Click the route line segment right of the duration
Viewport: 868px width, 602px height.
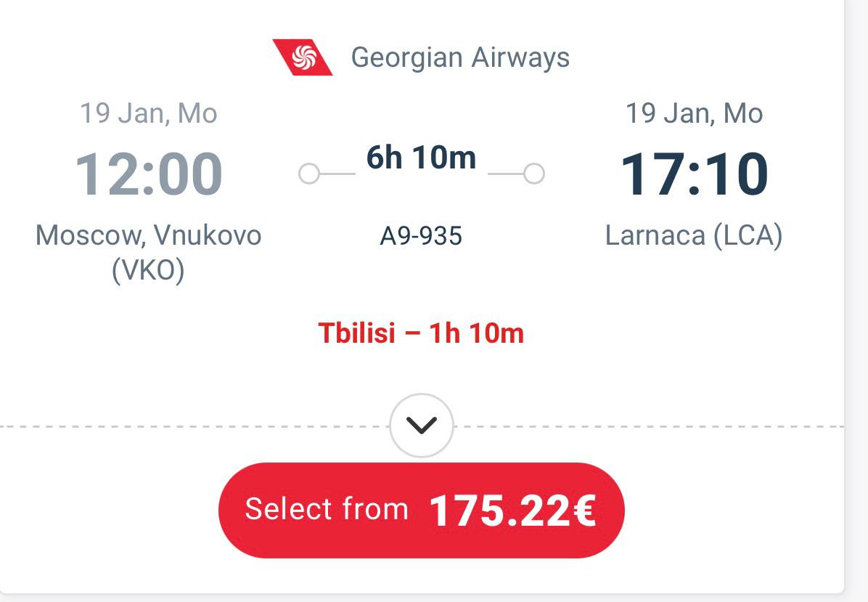506,174
